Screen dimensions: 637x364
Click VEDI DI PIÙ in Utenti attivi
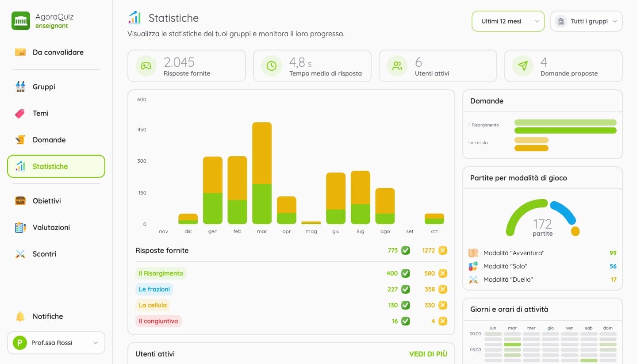[x=428, y=354]
